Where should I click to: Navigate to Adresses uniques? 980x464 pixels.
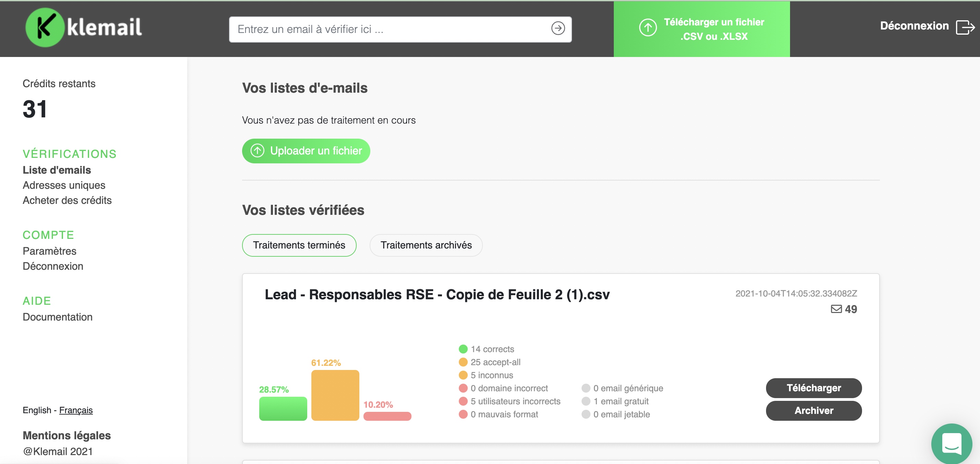63,185
